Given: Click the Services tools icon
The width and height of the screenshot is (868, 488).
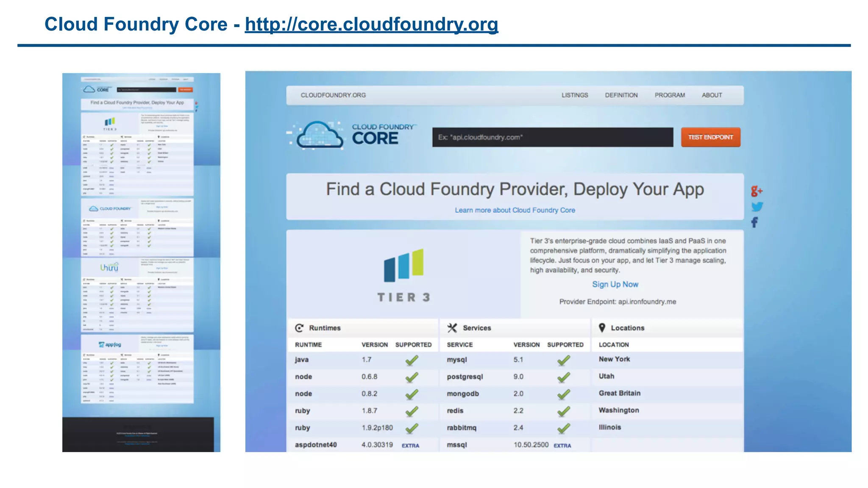Looking at the screenshot, I should click(452, 328).
